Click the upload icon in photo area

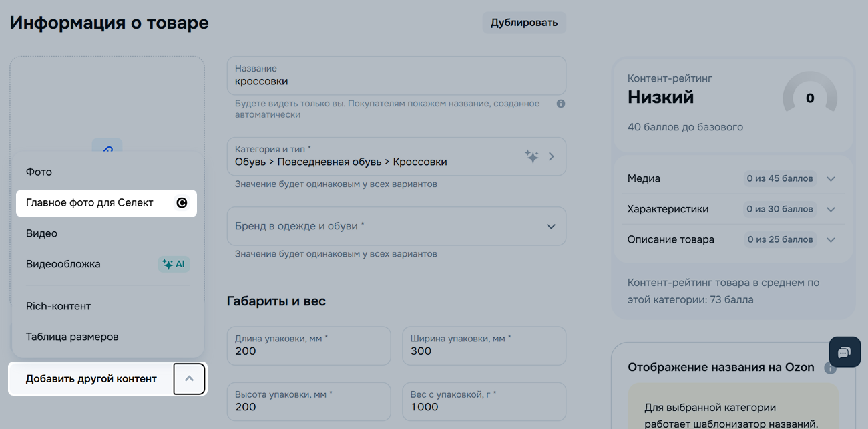coord(107,145)
